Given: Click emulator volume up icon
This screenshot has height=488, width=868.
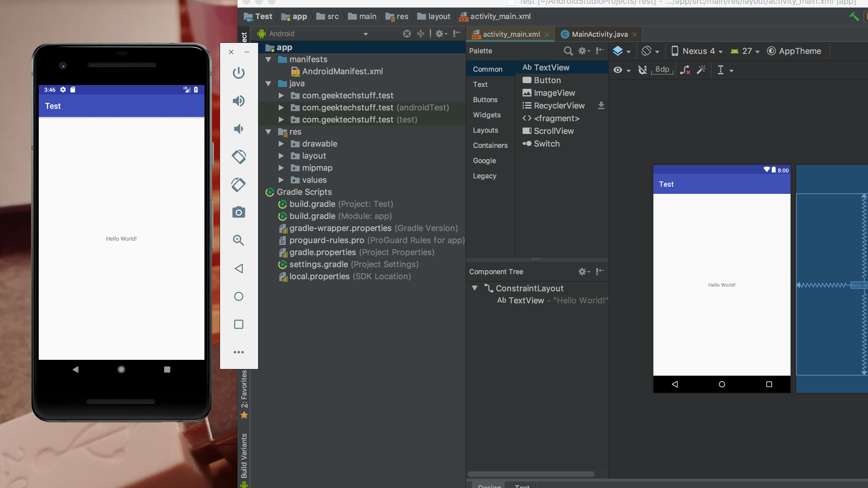Looking at the screenshot, I should point(238,101).
